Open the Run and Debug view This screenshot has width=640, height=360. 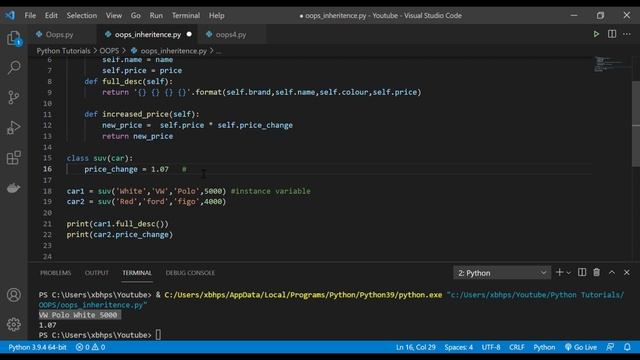pyautogui.click(x=14, y=127)
